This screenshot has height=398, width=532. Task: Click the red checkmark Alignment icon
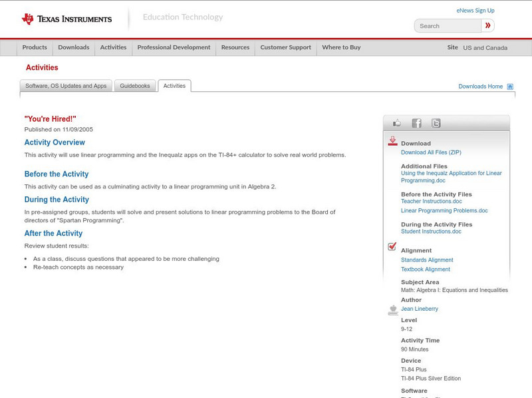392,246
